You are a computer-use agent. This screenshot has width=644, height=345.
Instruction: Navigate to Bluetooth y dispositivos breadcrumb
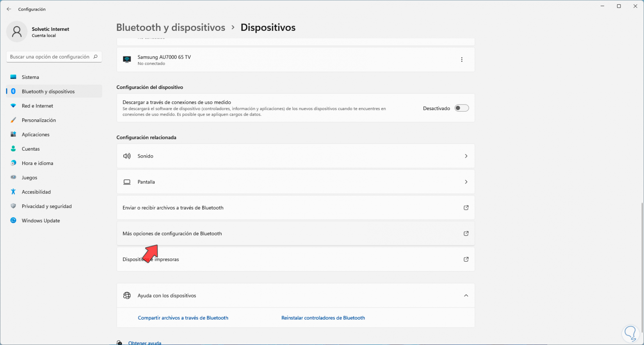click(x=171, y=28)
